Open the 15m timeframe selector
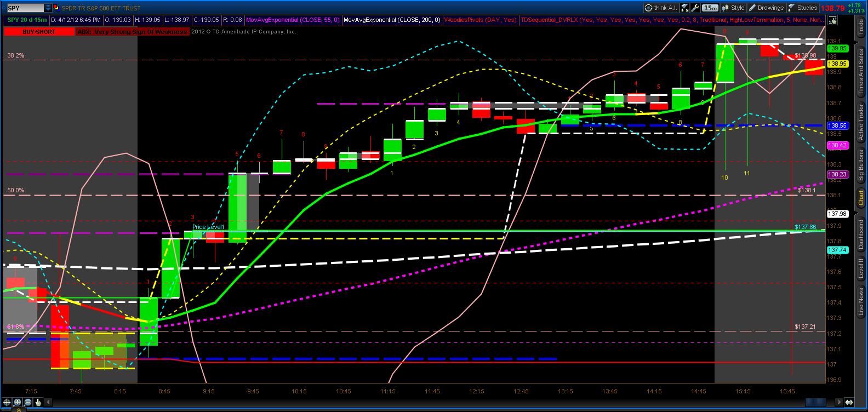The height and width of the screenshot is (412, 868). coord(710,8)
